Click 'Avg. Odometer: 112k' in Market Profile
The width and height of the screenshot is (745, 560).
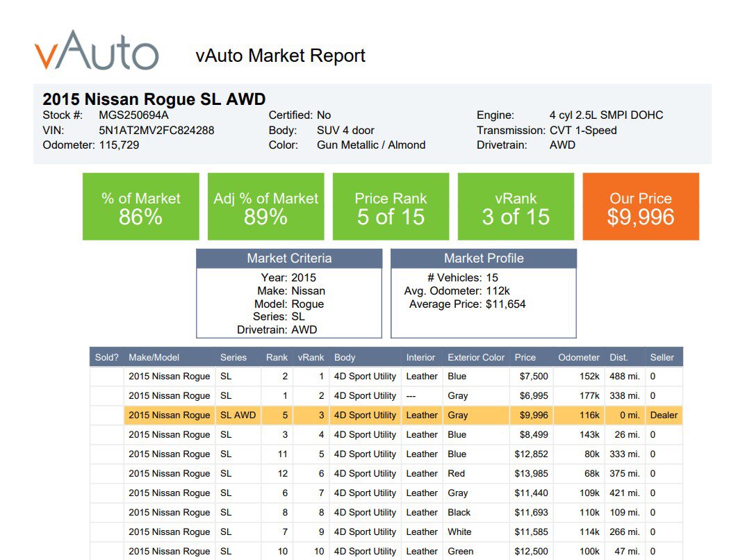[457, 290]
